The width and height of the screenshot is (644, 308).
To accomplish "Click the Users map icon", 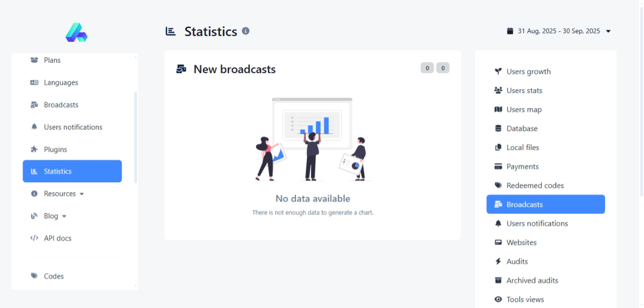I will coord(498,110).
